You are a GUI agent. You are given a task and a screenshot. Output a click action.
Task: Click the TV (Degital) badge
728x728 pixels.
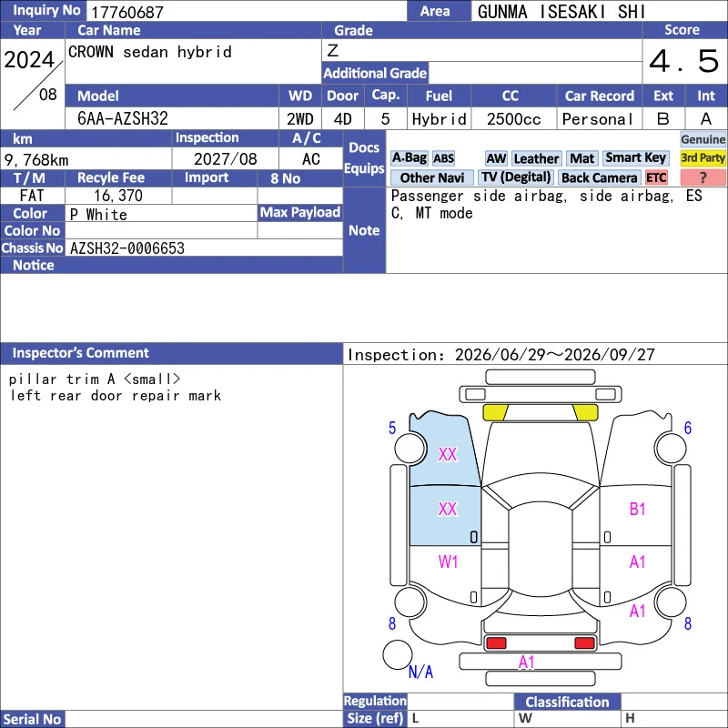point(516,177)
